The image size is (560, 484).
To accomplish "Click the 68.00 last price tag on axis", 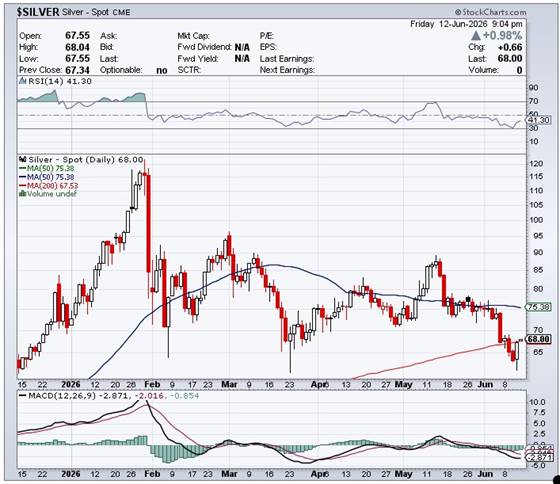I will pos(539,339).
